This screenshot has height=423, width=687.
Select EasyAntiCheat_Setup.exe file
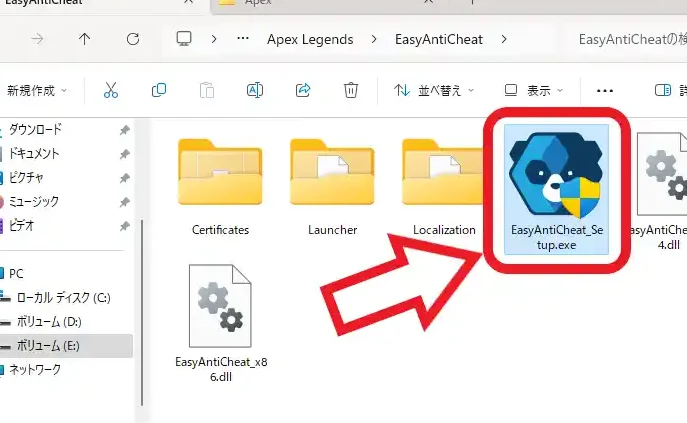[556, 189]
